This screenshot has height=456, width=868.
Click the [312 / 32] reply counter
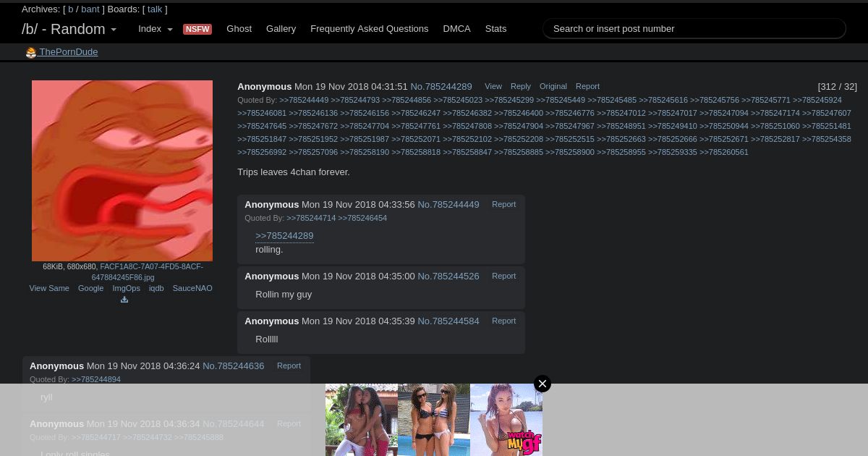(x=838, y=87)
